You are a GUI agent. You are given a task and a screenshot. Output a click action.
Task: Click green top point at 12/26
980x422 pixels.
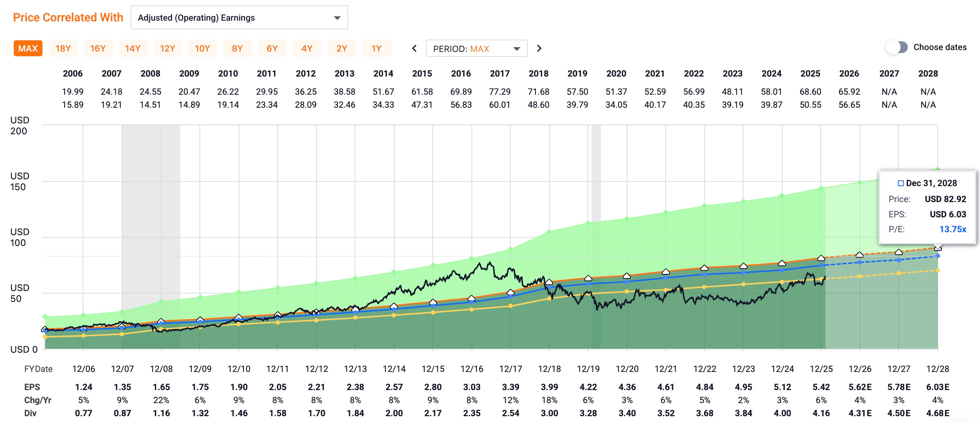[x=860, y=183]
